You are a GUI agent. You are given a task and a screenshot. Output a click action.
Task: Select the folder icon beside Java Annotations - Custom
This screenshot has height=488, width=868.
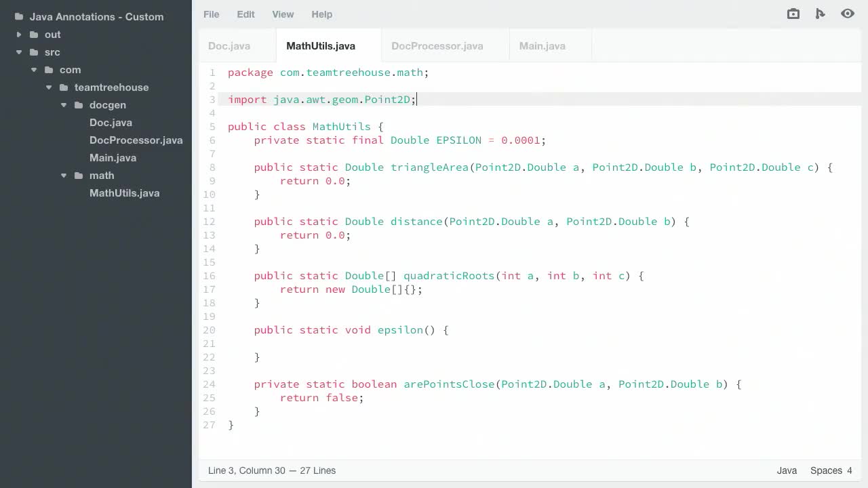pyautogui.click(x=19, y=17)
